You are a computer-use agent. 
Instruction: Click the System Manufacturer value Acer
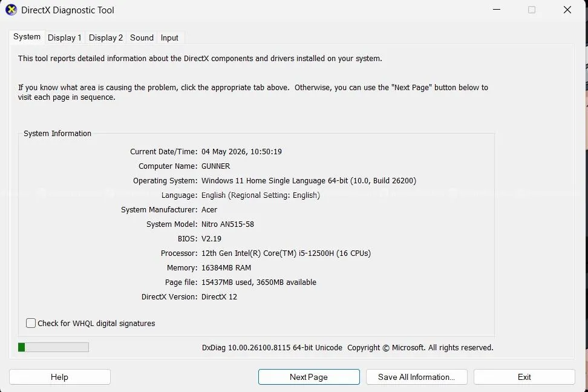209,210
